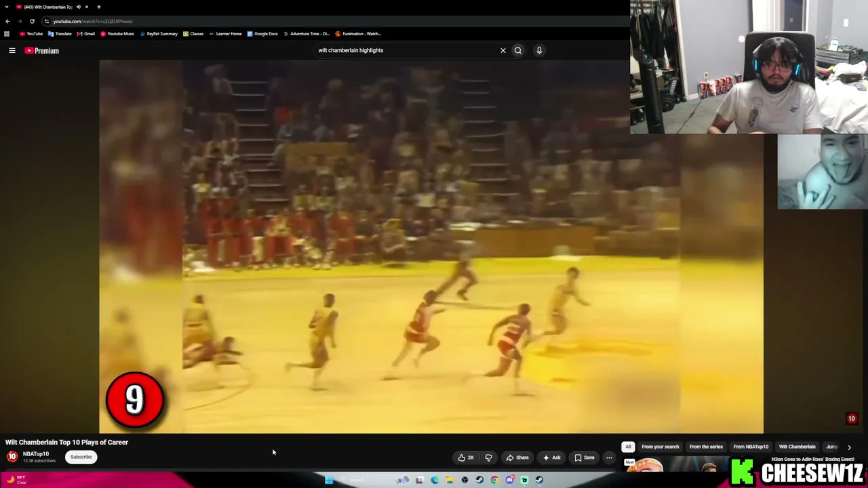The height and width of the screenshot is (488, 868).
Task: Close the Wilt Chamberlain browser tab
Action: pos(86,7)
